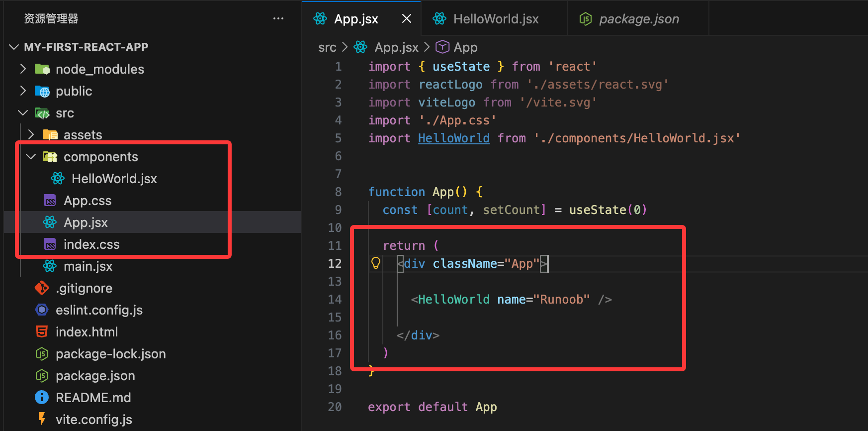
Task: Click the Vite bolt icon of vite.config.js
Action: 42,419
